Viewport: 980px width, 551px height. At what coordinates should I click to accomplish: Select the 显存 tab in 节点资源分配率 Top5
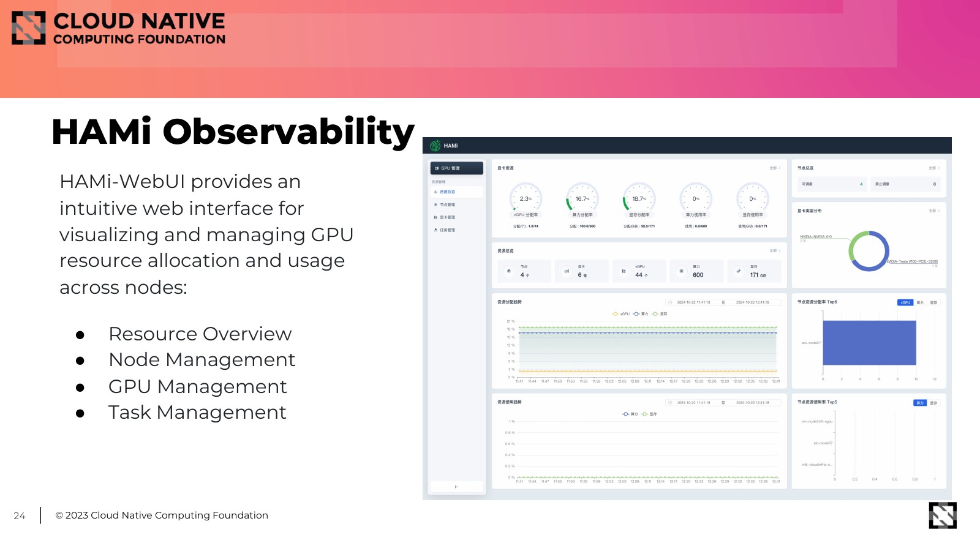point(933,302)
